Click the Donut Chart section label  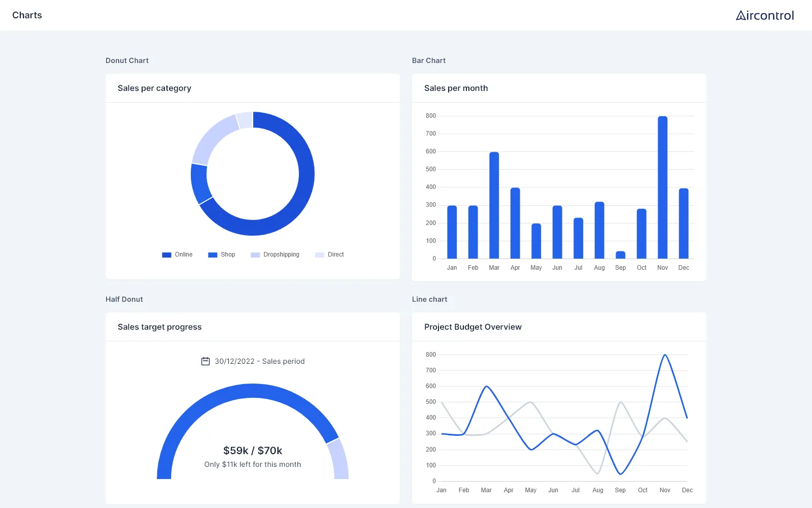coord(127,60)
